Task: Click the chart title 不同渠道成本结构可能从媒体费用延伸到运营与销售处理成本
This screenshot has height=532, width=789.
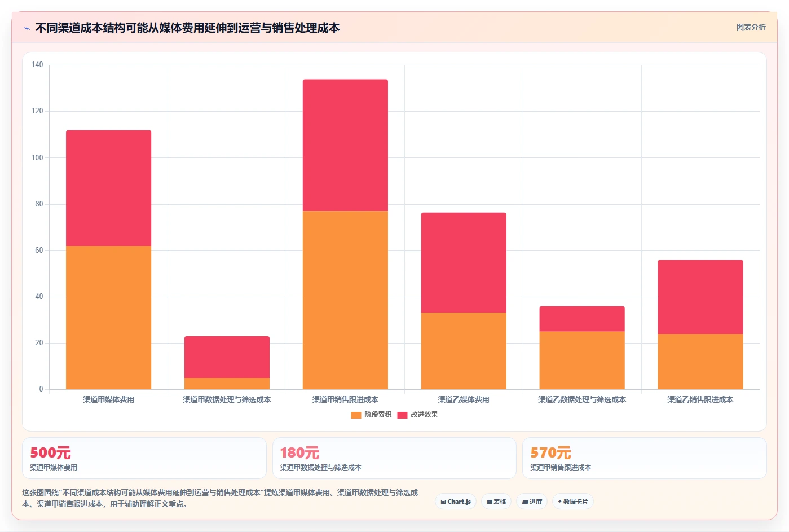Action: coord(187,28)
